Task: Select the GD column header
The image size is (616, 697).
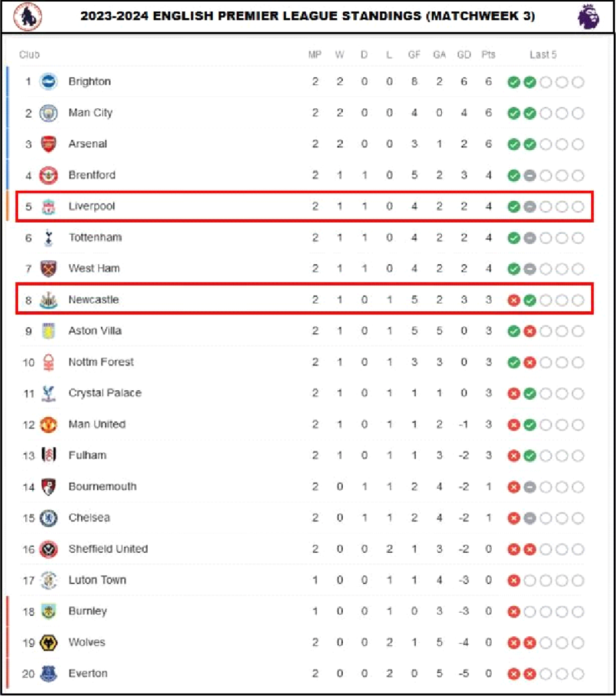Action: coord(464,55)
